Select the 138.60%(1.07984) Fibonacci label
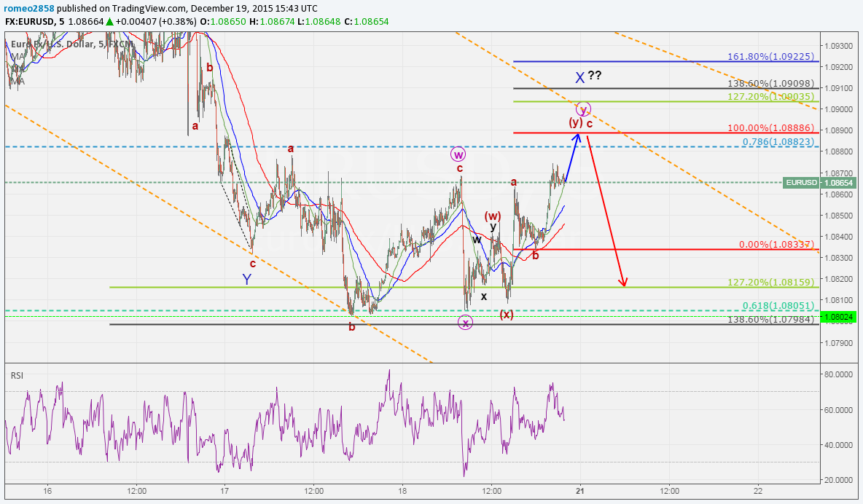 tap(770, 319)
